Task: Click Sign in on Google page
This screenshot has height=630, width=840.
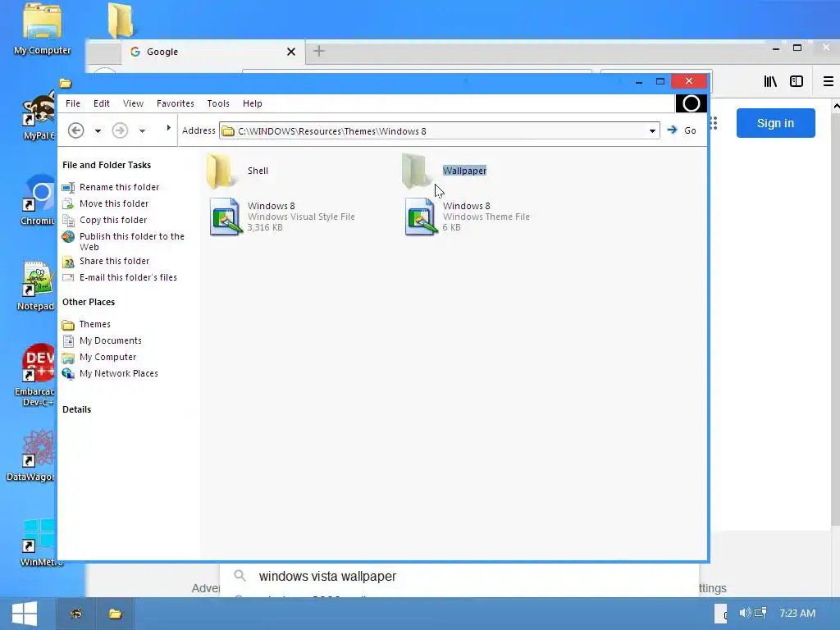Action: click(776, 123)
